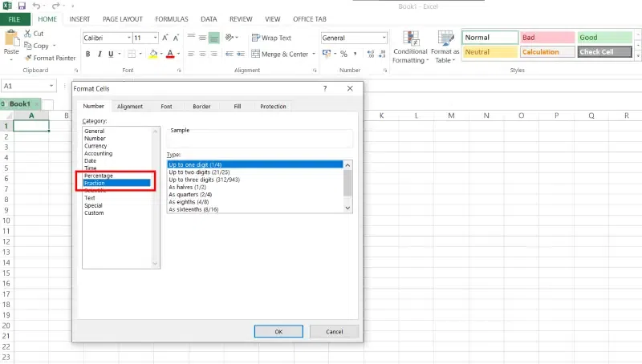Screen dimensions: 642x364
Task: Click Cancel in Format Cells dialog
Action: [x=334, y=332]
